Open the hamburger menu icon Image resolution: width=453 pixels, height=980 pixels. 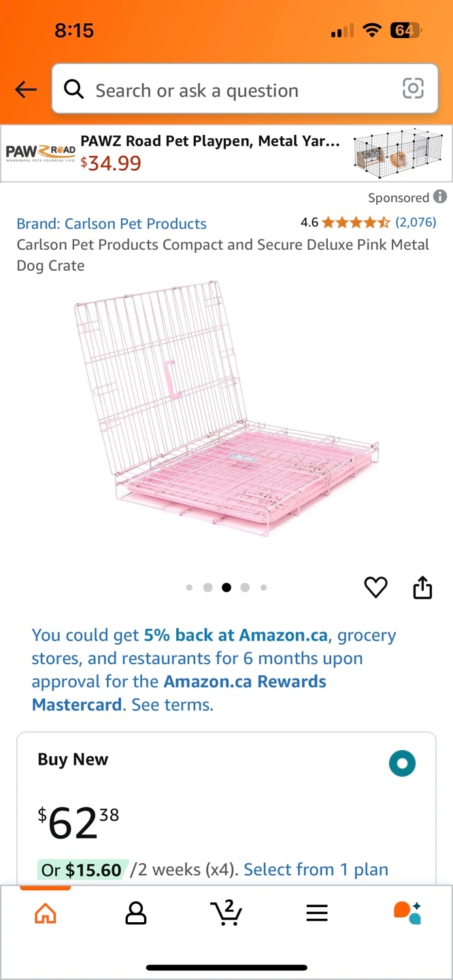pos(317,913)
